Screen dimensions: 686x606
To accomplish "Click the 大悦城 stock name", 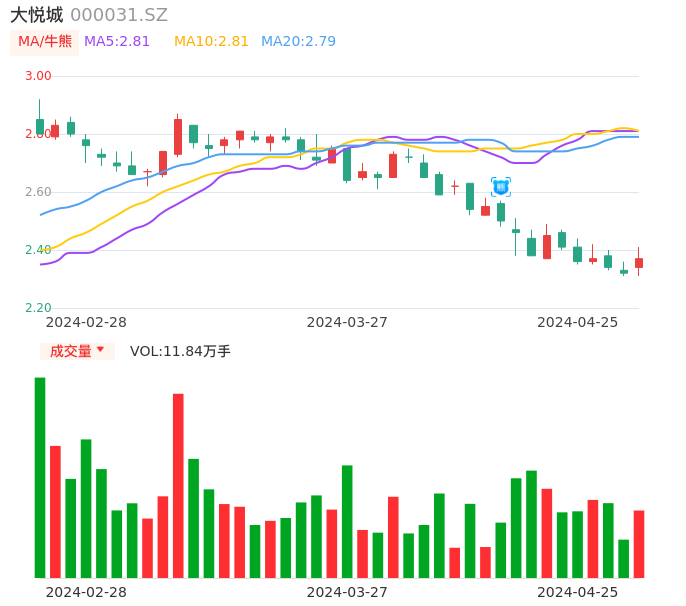I will coord(37,15).
